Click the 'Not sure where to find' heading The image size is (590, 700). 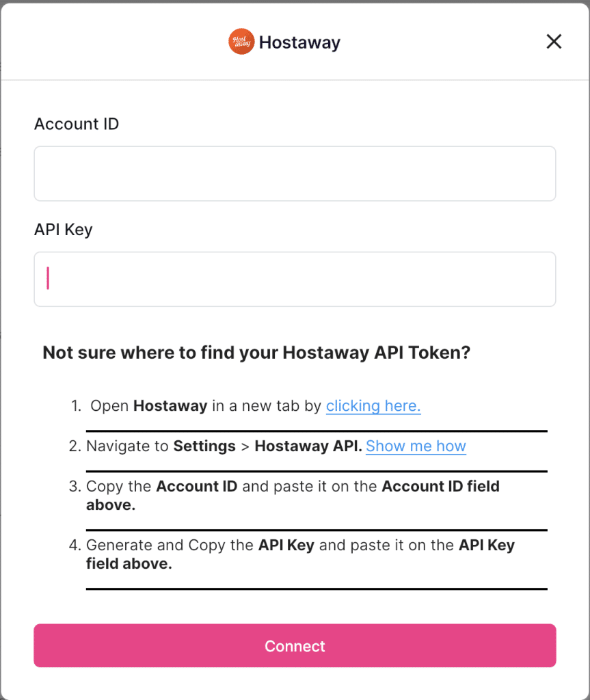click(x=256, y=353)
